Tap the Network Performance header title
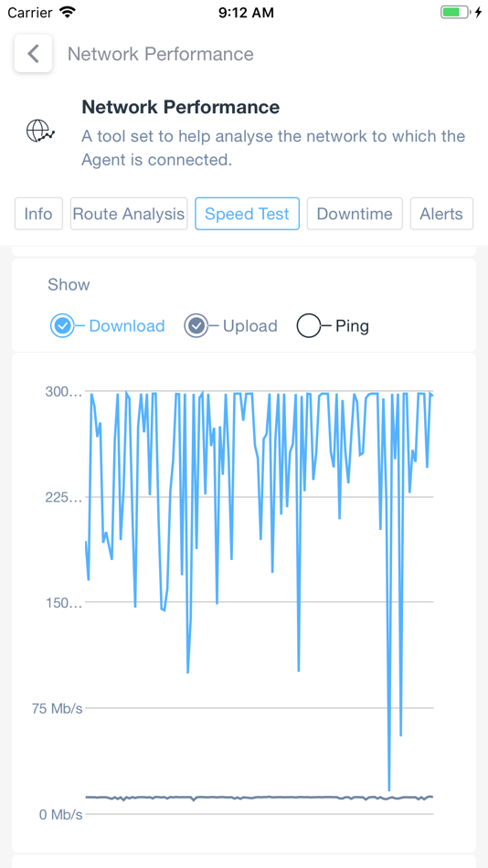 click(x=181, y=107)
